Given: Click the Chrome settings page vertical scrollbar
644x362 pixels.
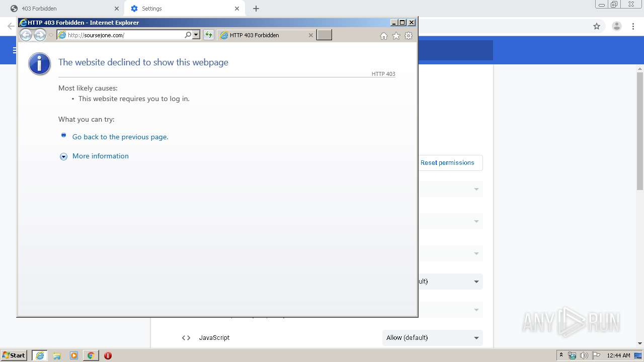Looking at the screenshot, I should (640, 131).
